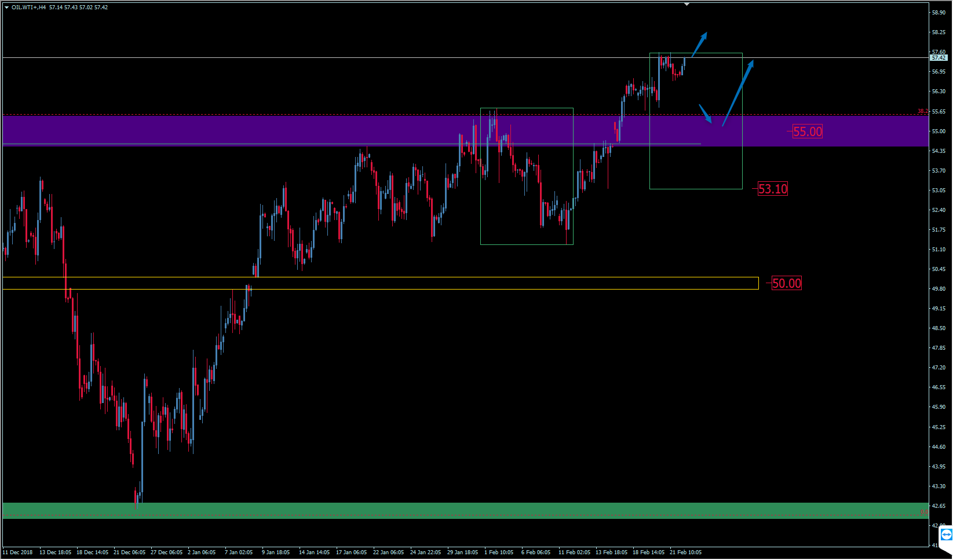Select the long blue upward arrow
Viewport: 953px width, 560px height.
(x=738, y=93)
